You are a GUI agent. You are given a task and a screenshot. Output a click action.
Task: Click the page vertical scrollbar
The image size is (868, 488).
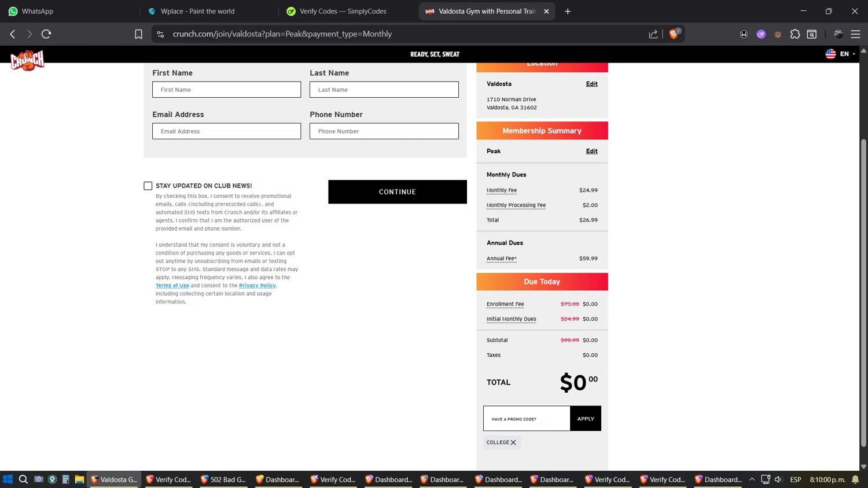[863, 293]
